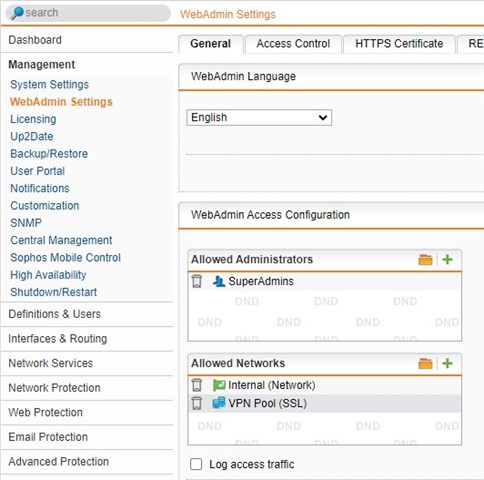Expand Advanced Protection section
484x480 pixels.
point(59,462)
